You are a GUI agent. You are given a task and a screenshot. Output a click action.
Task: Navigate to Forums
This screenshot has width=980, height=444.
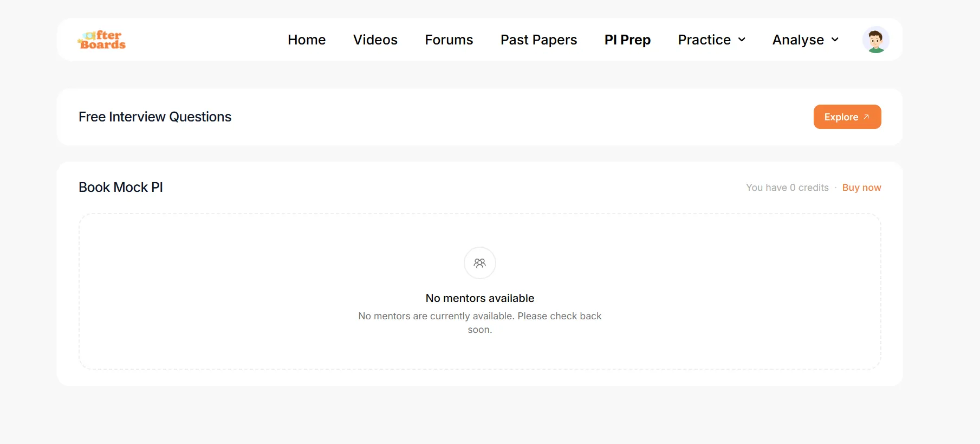(449, 40)
